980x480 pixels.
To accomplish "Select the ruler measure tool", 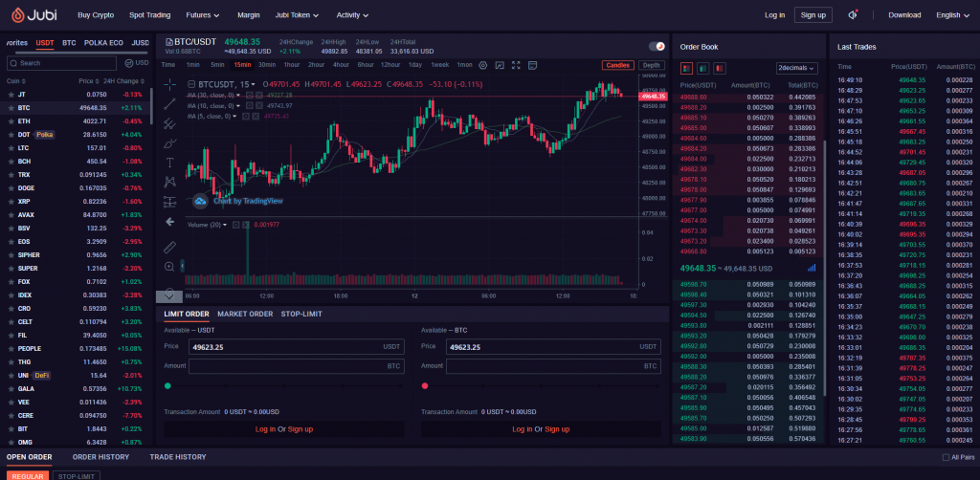I will coord(169,248).
